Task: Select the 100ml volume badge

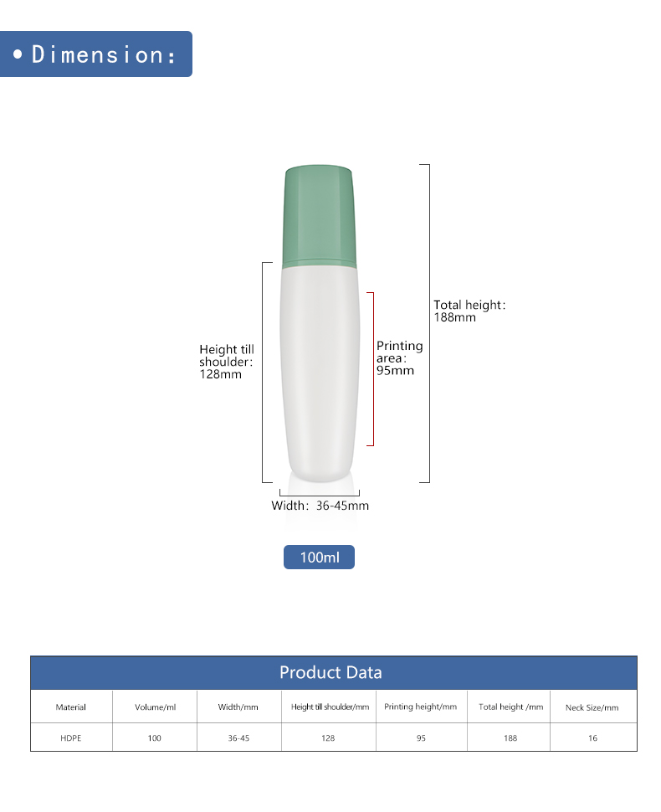Action: pyautogui.click(x=319, y=558)
